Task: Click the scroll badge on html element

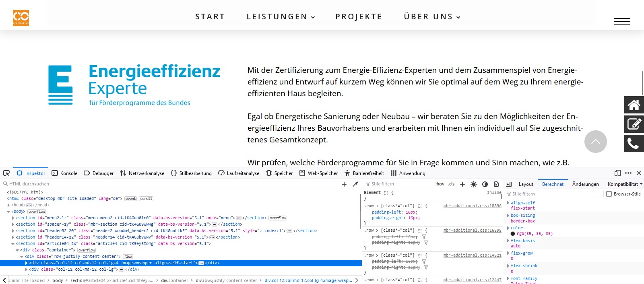Action: point(146,198)
